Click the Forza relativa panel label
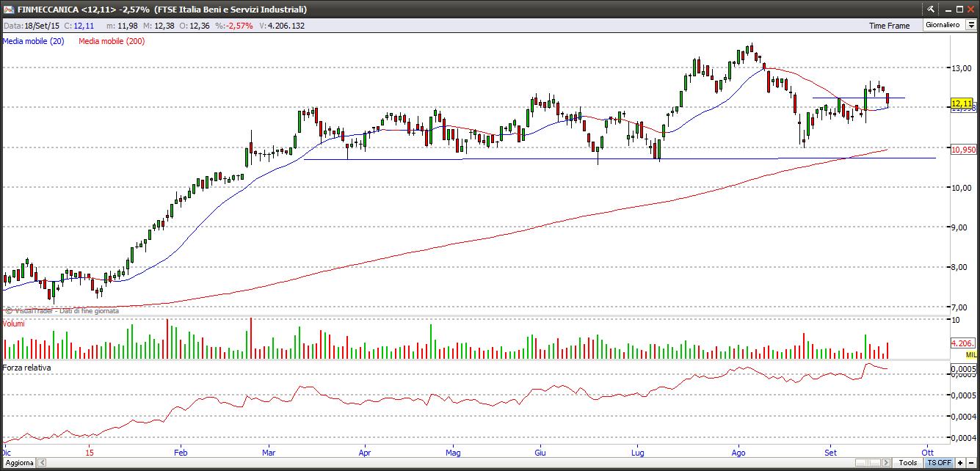This screenshot has width=980, height=471. pyautogui.click(x=27, y=367)
